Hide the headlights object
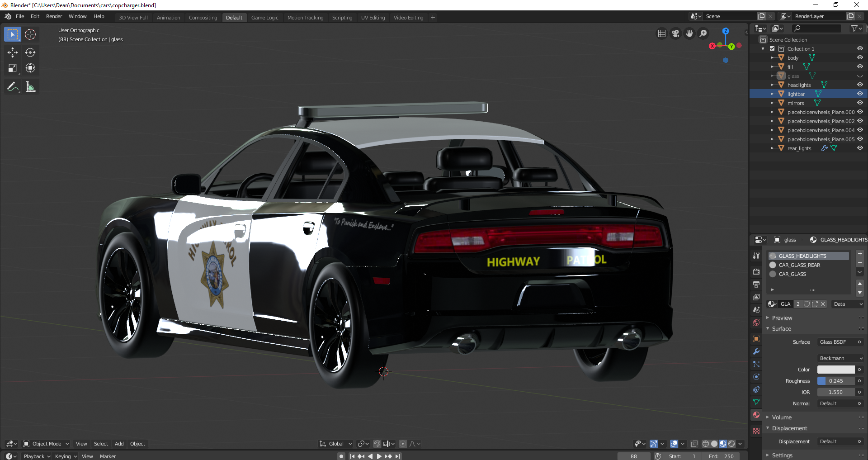Image resolution: width=868 pixels, height=460 pixels. point(860,85)
